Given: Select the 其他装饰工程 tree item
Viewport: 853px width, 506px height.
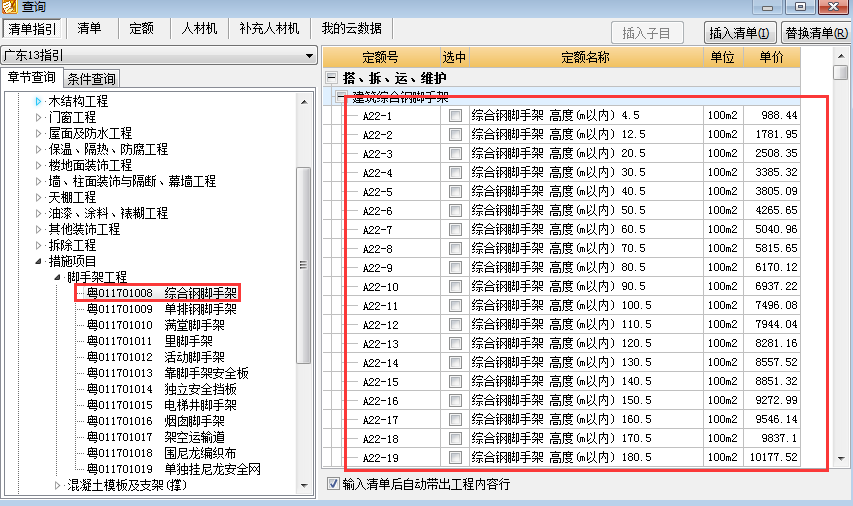Looking at the screenshot, I should point(84,229).
